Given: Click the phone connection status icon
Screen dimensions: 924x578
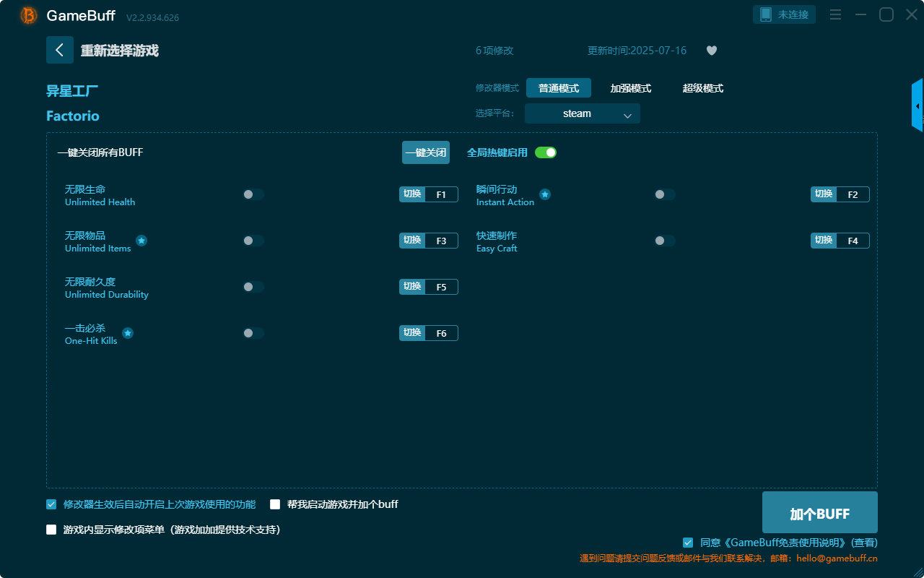Looking at the screenshot, I should coord(766,14).
